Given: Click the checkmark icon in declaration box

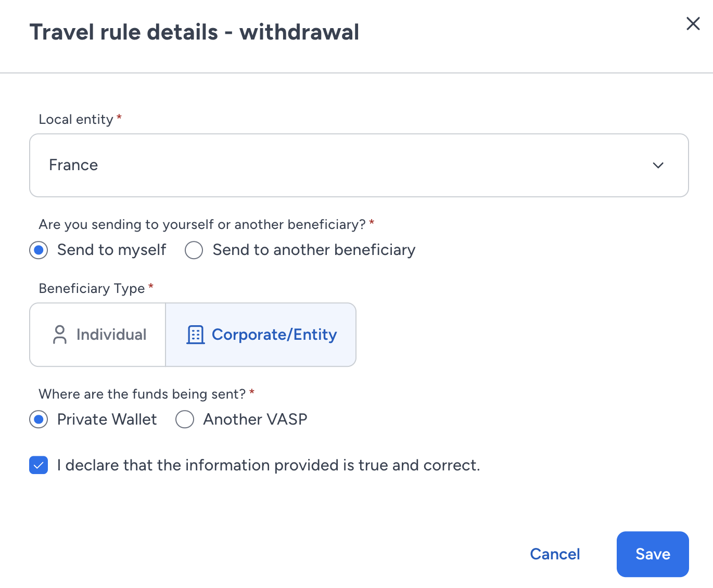Looking at the screenshot, I should click(39, 465).
